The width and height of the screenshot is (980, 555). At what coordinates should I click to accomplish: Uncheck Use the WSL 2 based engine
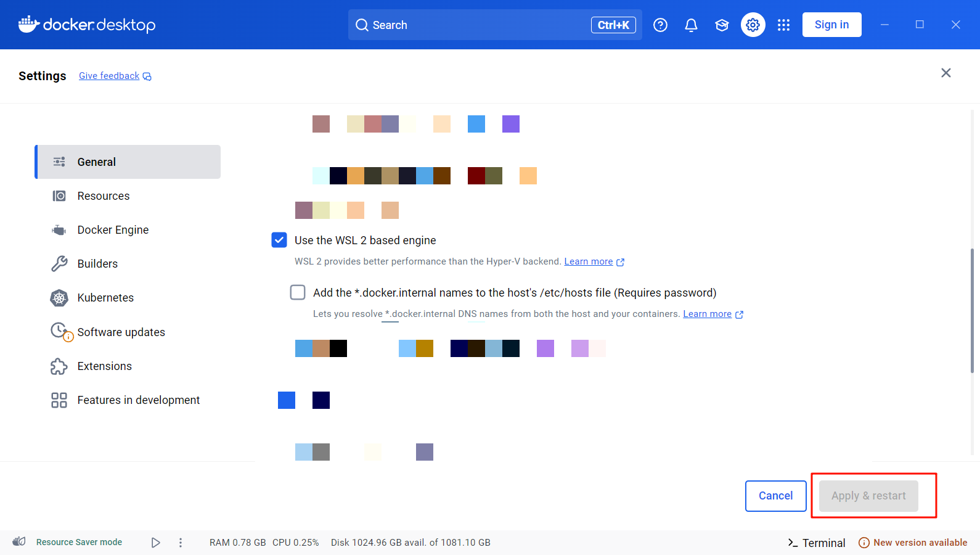tap(279, 240)
